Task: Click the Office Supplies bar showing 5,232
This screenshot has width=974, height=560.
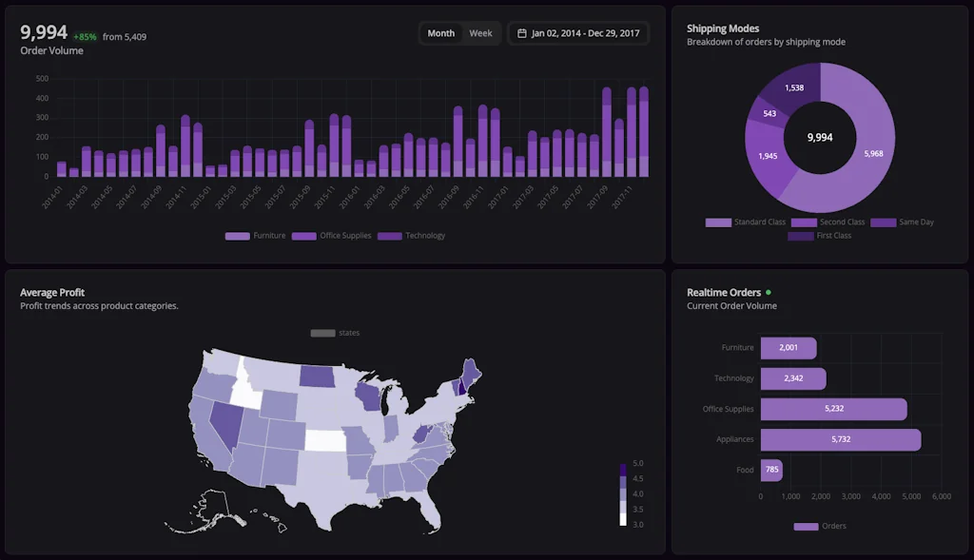Action: click(833, 409)
